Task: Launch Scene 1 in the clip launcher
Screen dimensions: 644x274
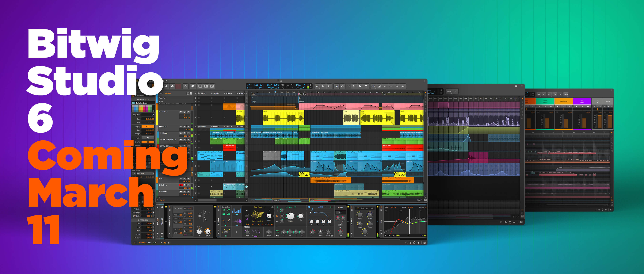Action: click(199, 94)
